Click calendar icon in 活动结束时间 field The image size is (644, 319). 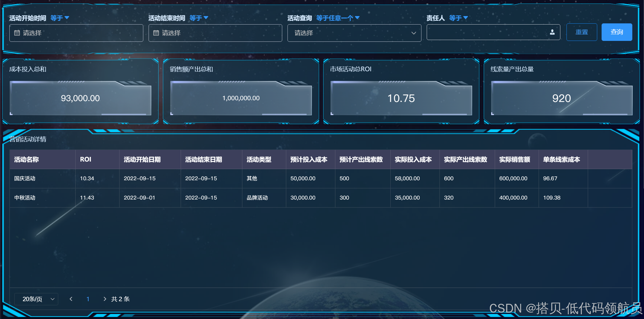(156, 33)
